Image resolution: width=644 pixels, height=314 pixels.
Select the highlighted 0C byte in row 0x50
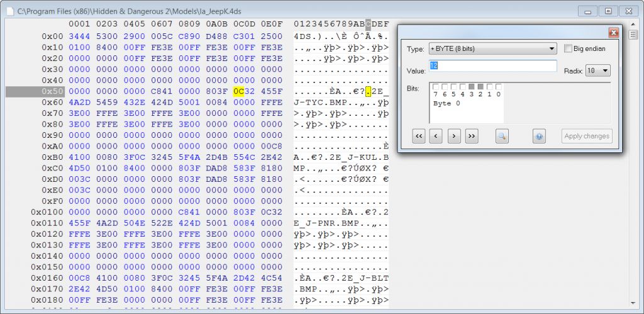(238, 91)
